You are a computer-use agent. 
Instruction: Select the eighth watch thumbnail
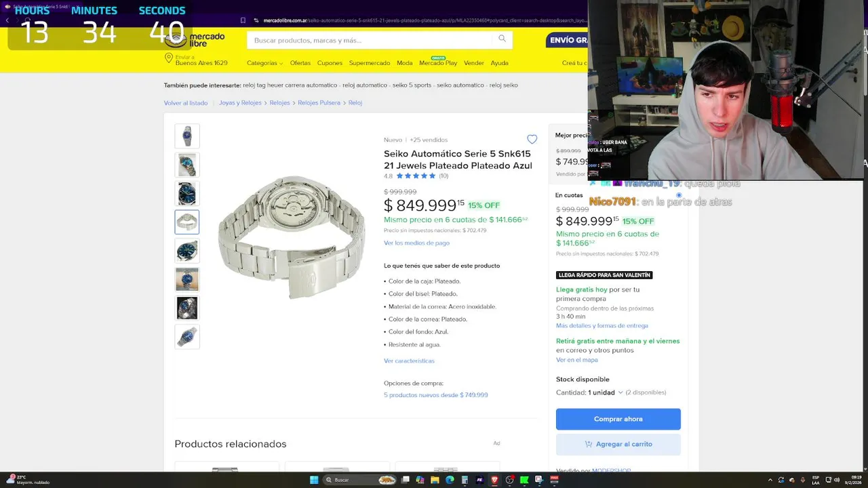pyautogui.click(x=187, y=337)
